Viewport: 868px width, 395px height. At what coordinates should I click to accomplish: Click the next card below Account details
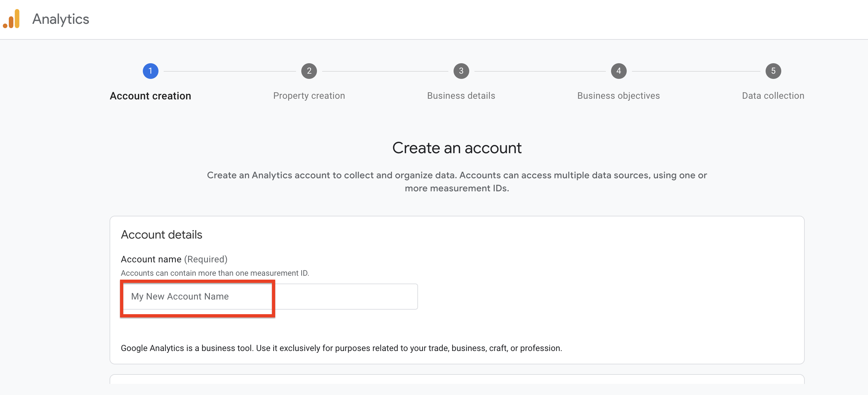coord(456,379)
